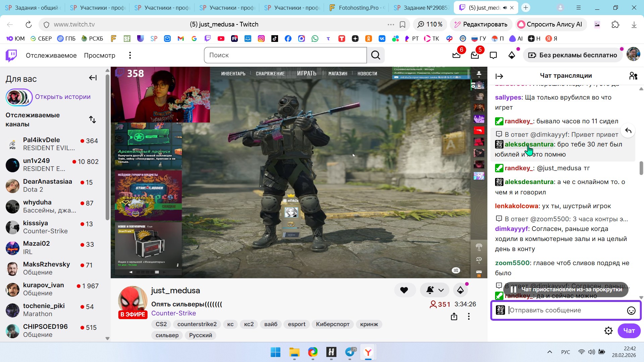644x362 pixels.
Task: Collapse the left sidebar panel
Action: 93,78
